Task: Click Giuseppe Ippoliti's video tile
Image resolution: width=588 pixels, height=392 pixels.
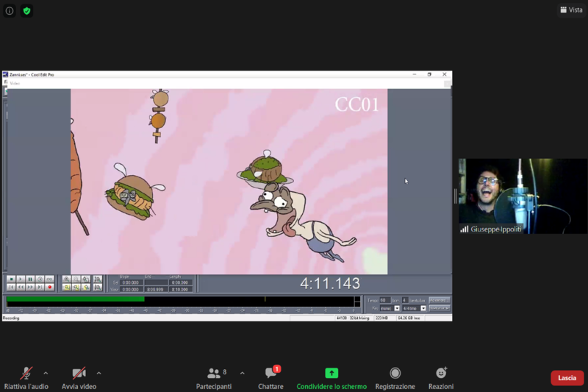Action: point(523,196)
